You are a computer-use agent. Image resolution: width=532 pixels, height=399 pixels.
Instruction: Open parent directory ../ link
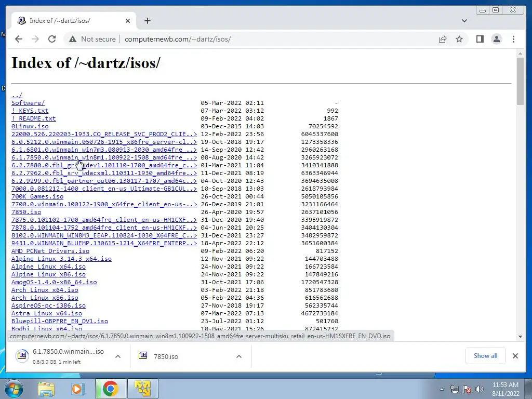(x=17, y=95)
